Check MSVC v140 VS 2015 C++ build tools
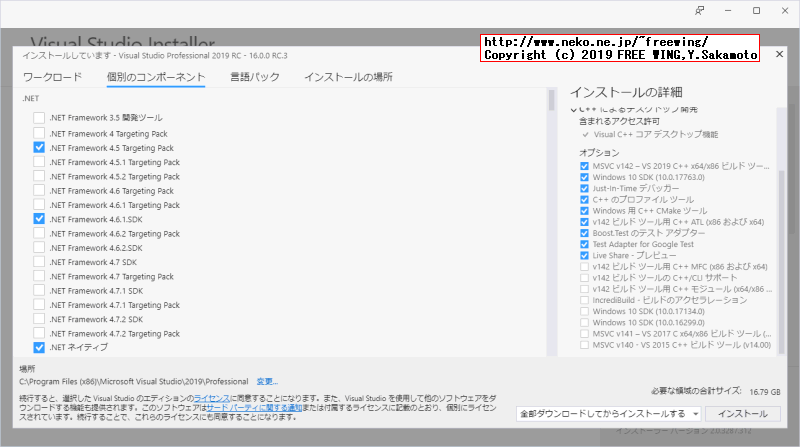The image size is (800, 447). [x=584, y=345]
